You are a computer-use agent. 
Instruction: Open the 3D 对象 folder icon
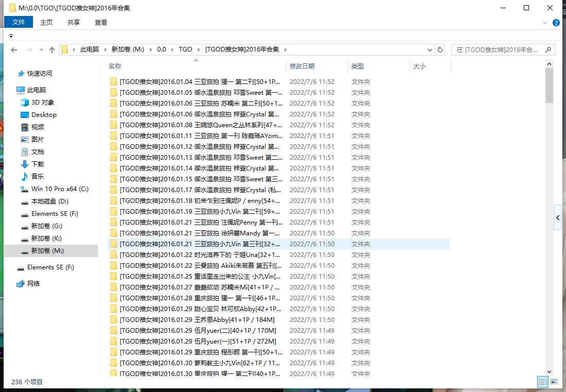[x=25, y=103]
